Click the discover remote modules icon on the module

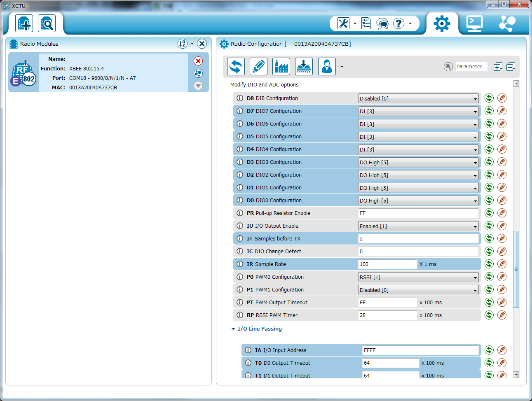(198, 73)
